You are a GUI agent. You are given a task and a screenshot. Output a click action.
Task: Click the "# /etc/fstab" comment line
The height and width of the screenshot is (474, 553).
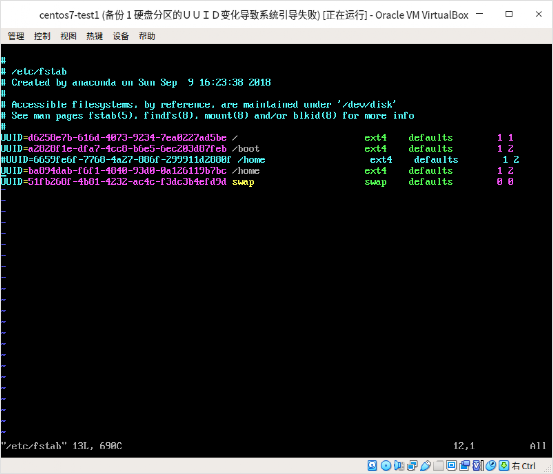pos(34,72)
